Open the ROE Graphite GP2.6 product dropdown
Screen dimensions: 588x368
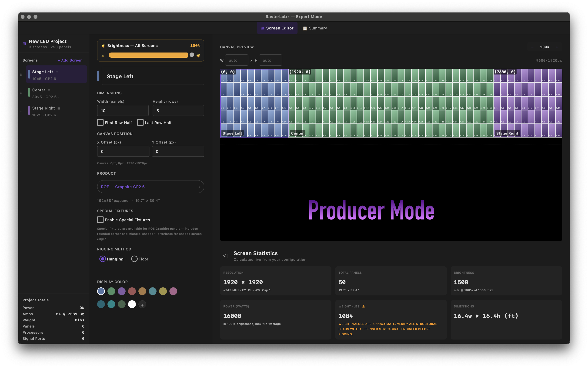point(151,187)
